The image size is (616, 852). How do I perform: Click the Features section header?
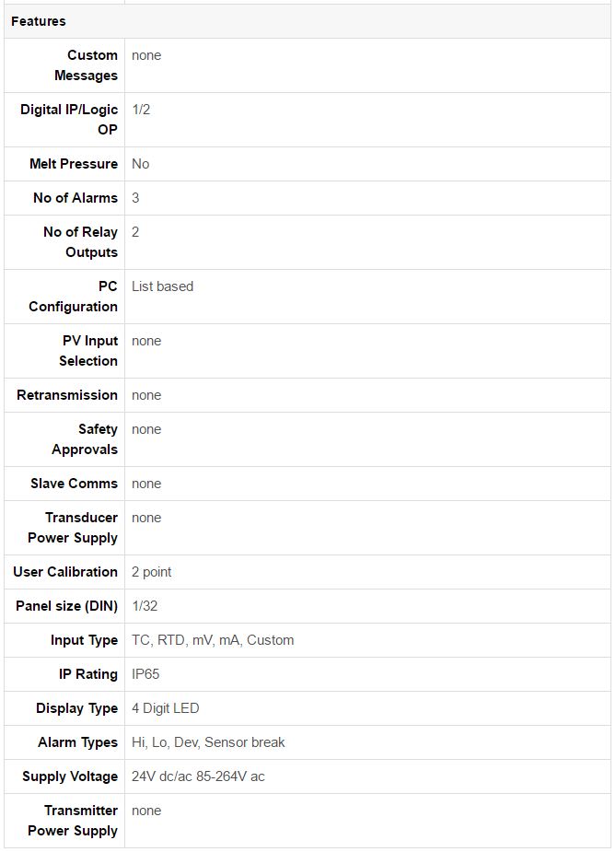pos(39,21)
